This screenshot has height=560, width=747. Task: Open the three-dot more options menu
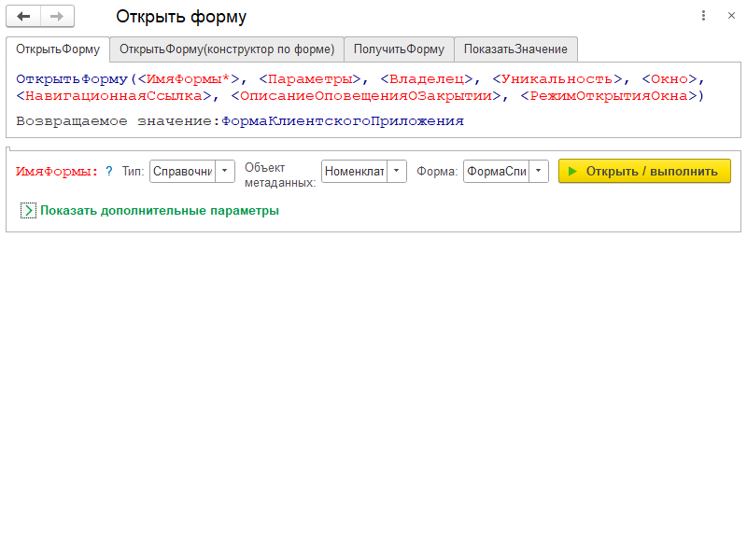703,16
